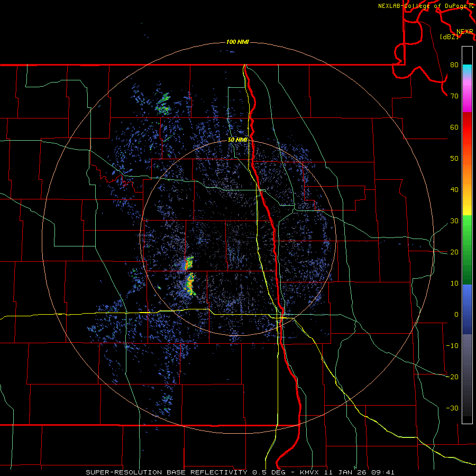Click the 70 dBZ scale value
Image resolution: width=476 pixels, height=476 pixels.
click(454, 96)
